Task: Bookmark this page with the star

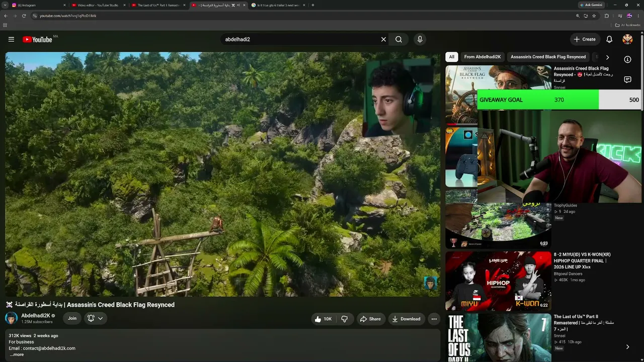Action: point(594,16)
